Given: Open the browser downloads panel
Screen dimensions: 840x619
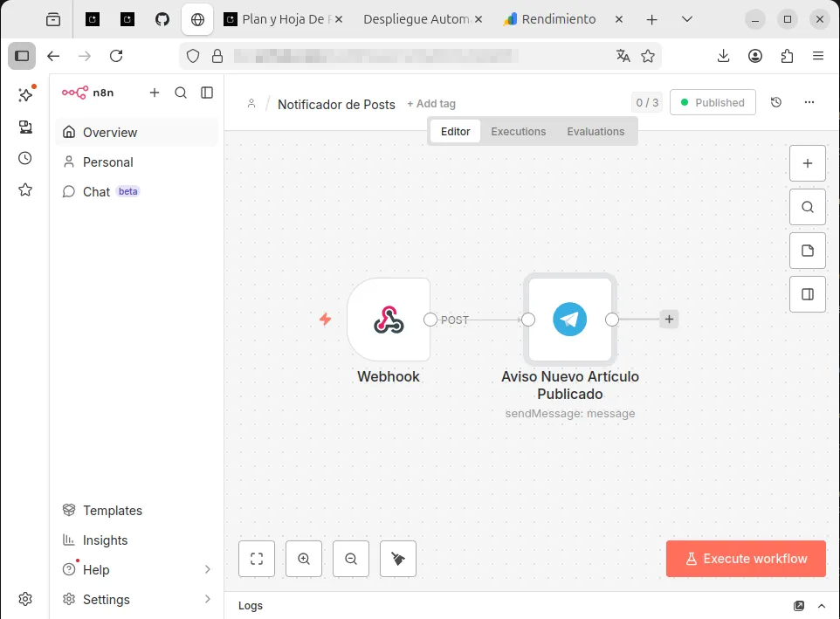Looking at the screenshot, I should (723, 56).
